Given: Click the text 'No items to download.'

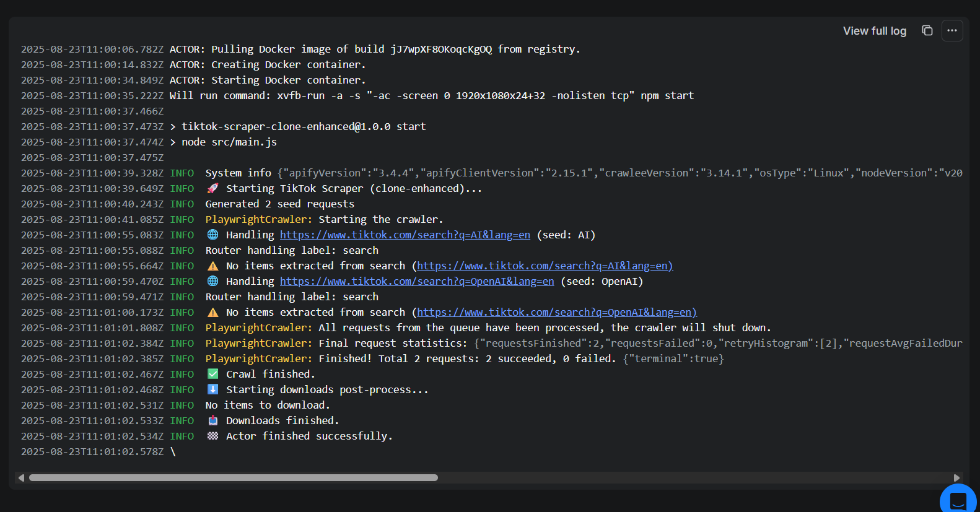Looking at the screenshot, I should tap(268, 406).
